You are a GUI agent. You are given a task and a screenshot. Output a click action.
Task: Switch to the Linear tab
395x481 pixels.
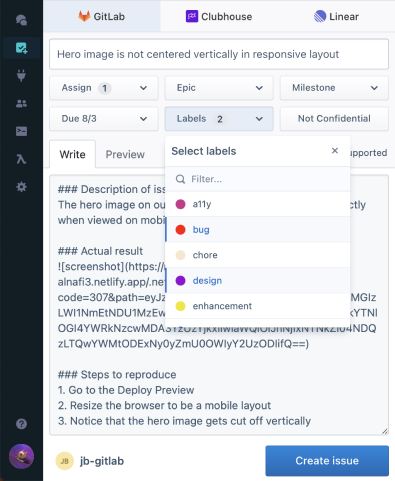click(336, 16)
